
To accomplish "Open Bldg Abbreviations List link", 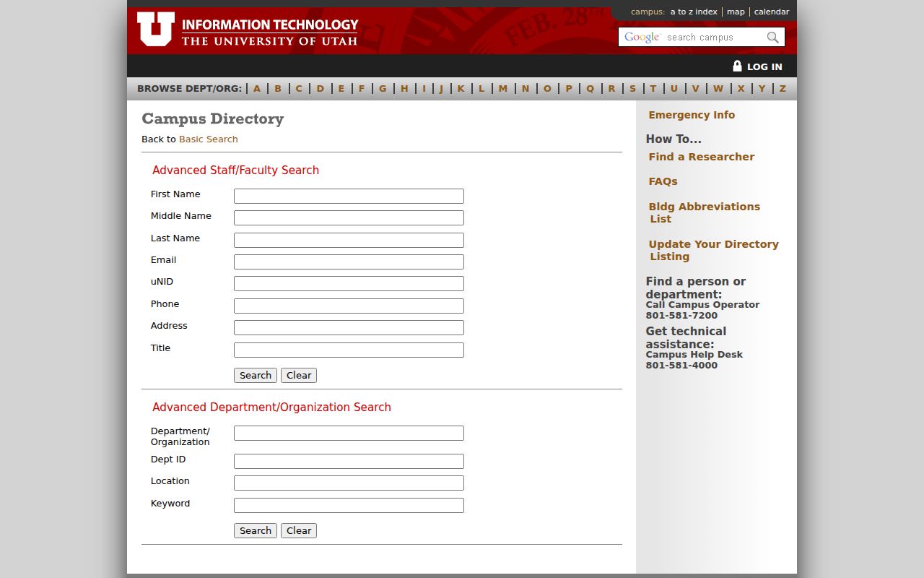I will pyautogui.click(x=704, y=212).
